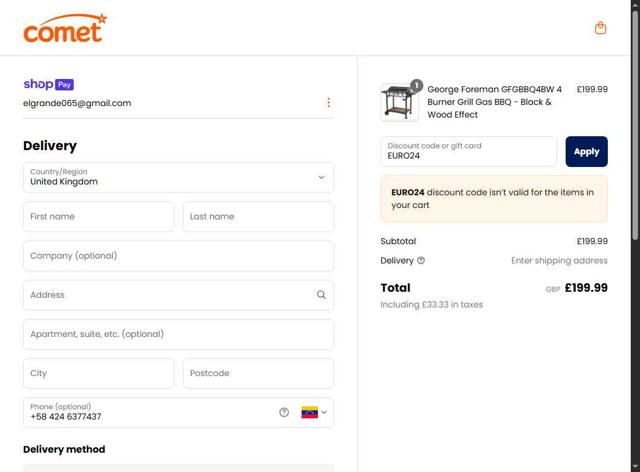Open the Venezuela flag phone country selector
This screenshot has width=640, height=472.
point(314,412)
